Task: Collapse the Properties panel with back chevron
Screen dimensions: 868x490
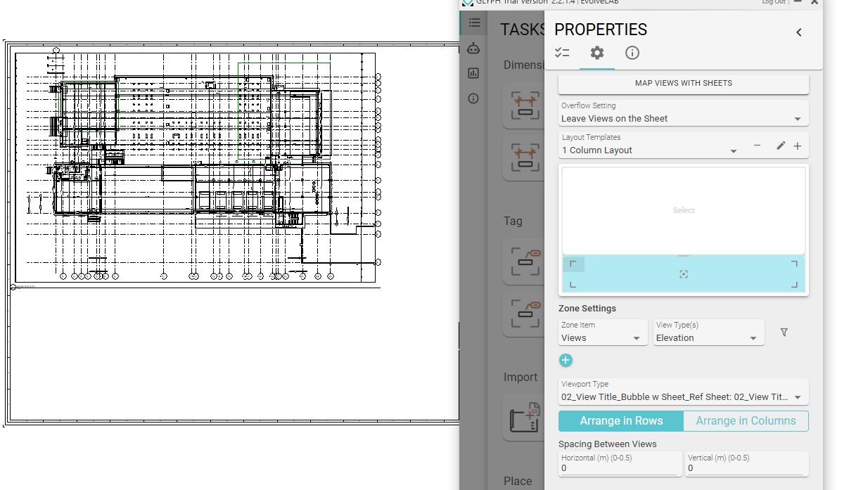Action: point(799,32)
